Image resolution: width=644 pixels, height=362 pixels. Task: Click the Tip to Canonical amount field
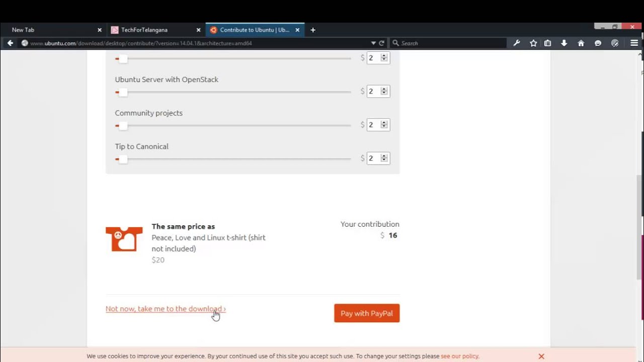coord(378,158)
